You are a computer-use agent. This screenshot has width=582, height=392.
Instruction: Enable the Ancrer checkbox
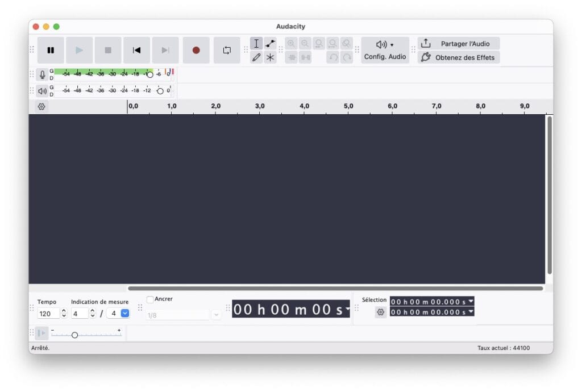click(x=150, y=299)
